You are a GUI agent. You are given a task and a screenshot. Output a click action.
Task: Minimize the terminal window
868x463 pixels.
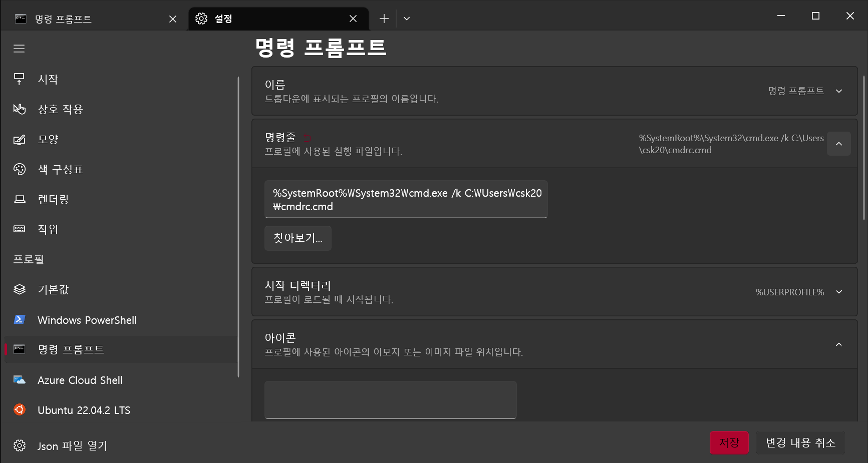[781, 16]
